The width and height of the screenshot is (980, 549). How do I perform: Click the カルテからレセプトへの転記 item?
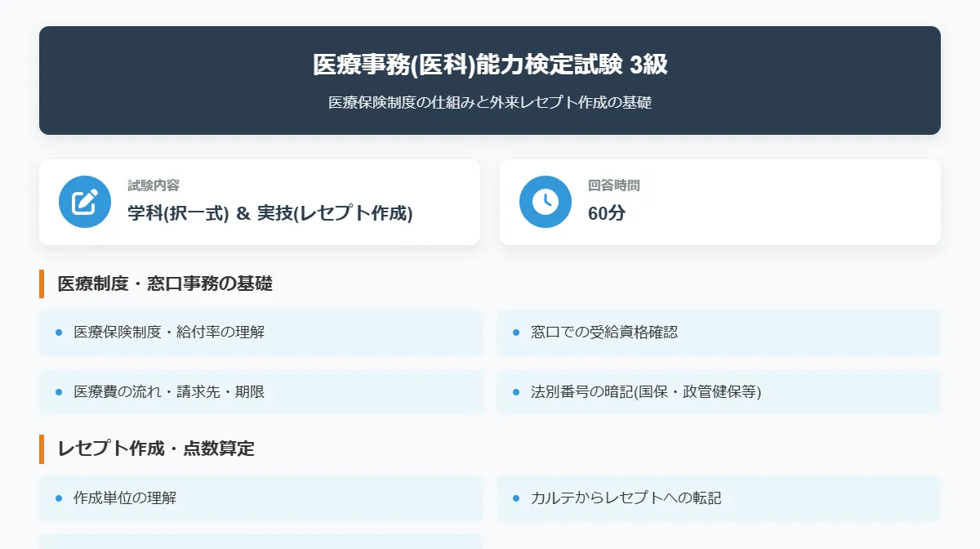click(x=719, y=498)
